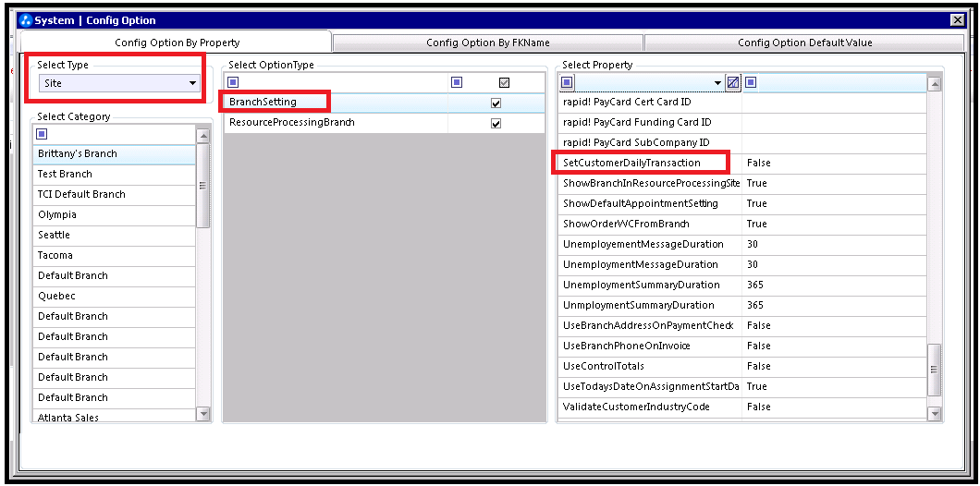Click the category list scroll down arrow
This screenshot has width=980, height=486.
click(x=203, y=415)
